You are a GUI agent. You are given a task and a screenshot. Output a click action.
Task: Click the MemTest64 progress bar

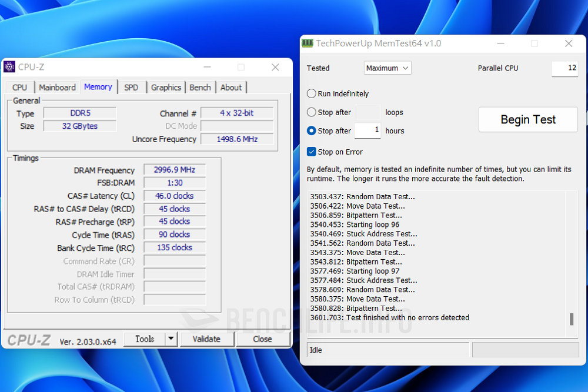pos(525,350)
